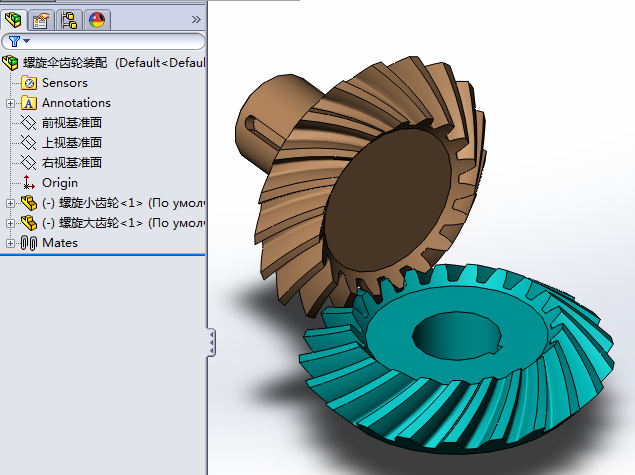Image resolution: width=635 pixels, height=475 pixels.
Task: Select the teal ring gear in viewport
Action: click(458, 360)
